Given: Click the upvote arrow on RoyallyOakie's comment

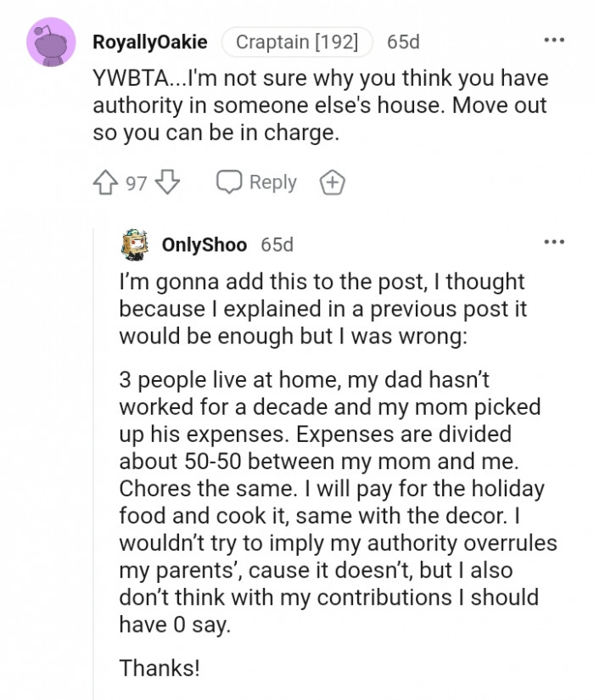Looking at the screenshot, I should pyautogui.click(x=104, y=182).
